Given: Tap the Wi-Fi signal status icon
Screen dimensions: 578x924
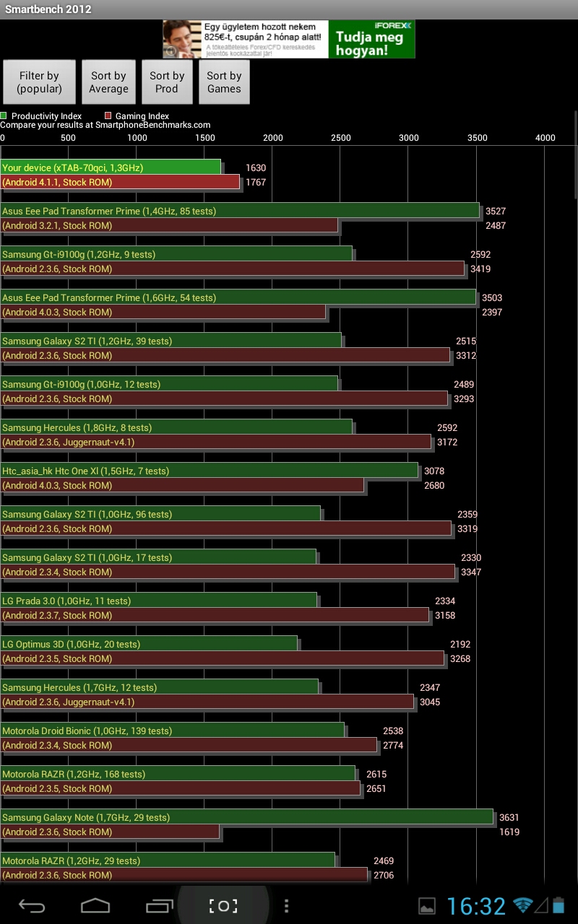Looking at the screenshot, I should pyautogui.click(x=522, y=905).
